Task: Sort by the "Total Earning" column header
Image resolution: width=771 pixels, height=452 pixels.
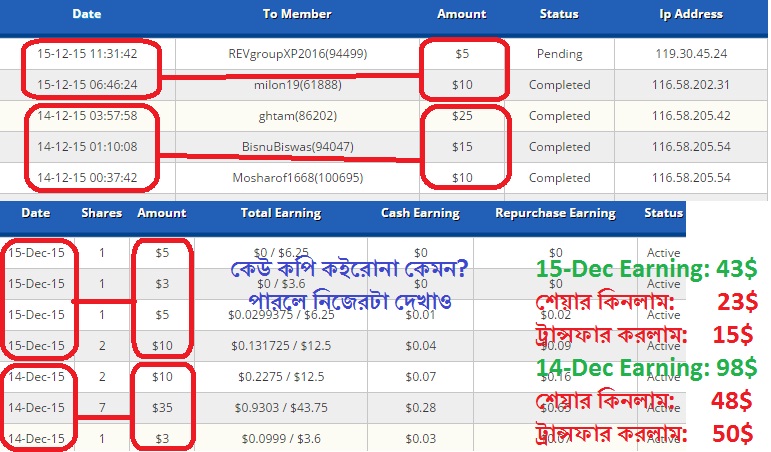Action: [280, 213]
